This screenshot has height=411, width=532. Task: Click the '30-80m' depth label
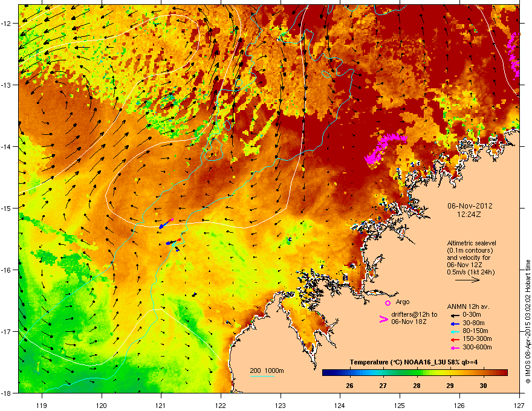click(x=473, y=323)
